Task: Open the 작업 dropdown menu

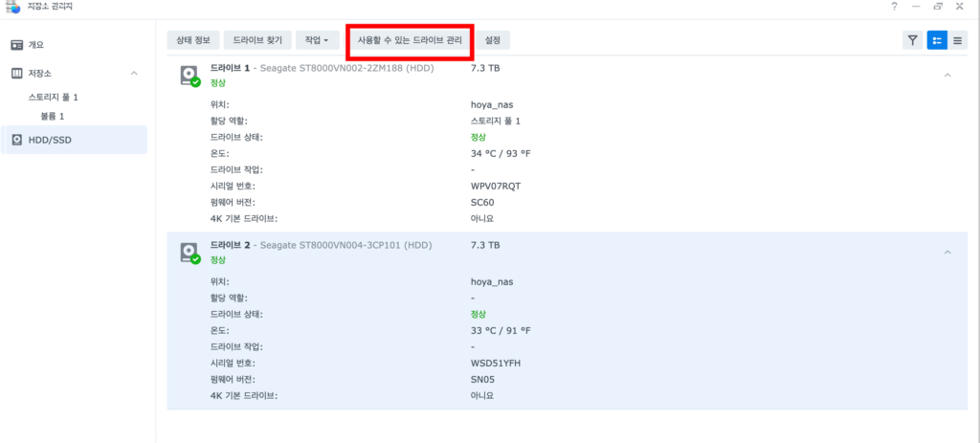Action: click(x=317, y=40)
